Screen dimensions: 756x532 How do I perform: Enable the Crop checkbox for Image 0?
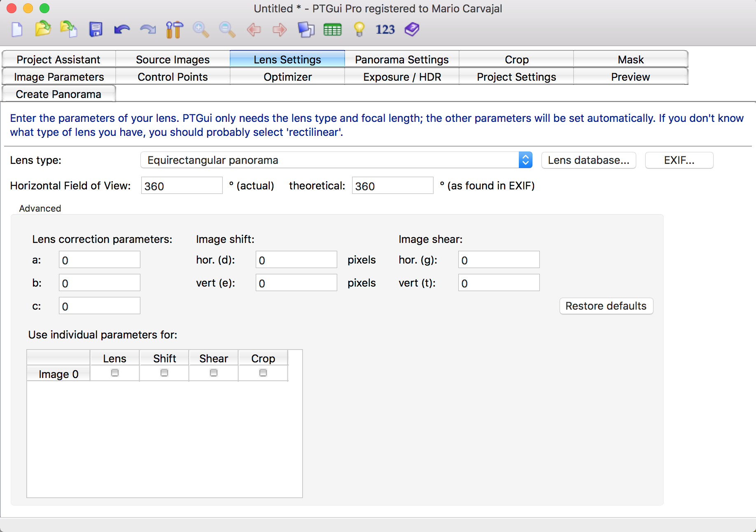click(x=263, y=373)
